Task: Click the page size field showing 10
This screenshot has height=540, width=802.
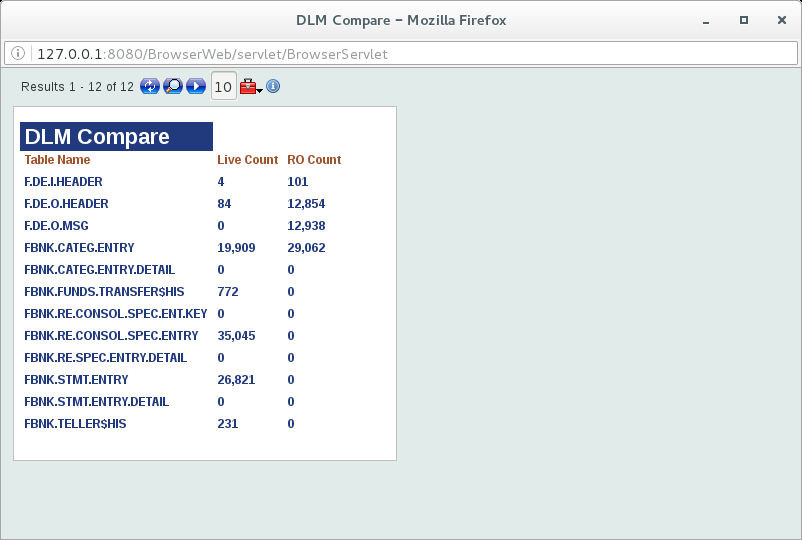Action: pos(223,87)
